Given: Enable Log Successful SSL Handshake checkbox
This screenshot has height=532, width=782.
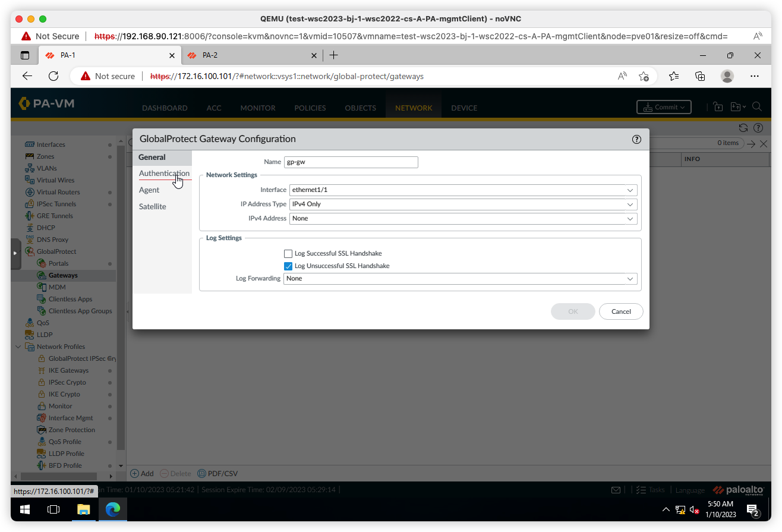Looking at the screenshot, I should click(288, 253).
